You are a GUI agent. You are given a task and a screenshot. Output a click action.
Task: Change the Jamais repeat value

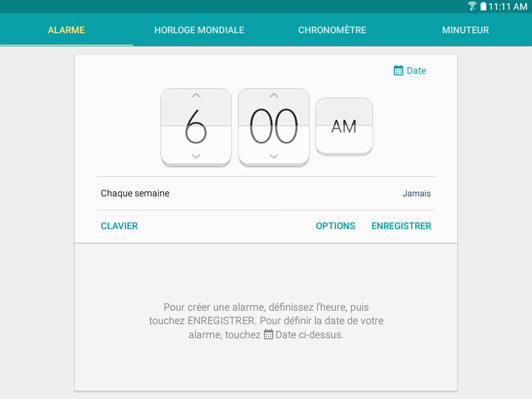[x=417, y=193]
